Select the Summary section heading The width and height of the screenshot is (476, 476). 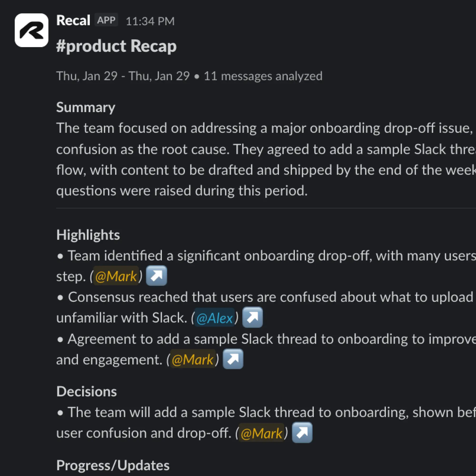85,107
